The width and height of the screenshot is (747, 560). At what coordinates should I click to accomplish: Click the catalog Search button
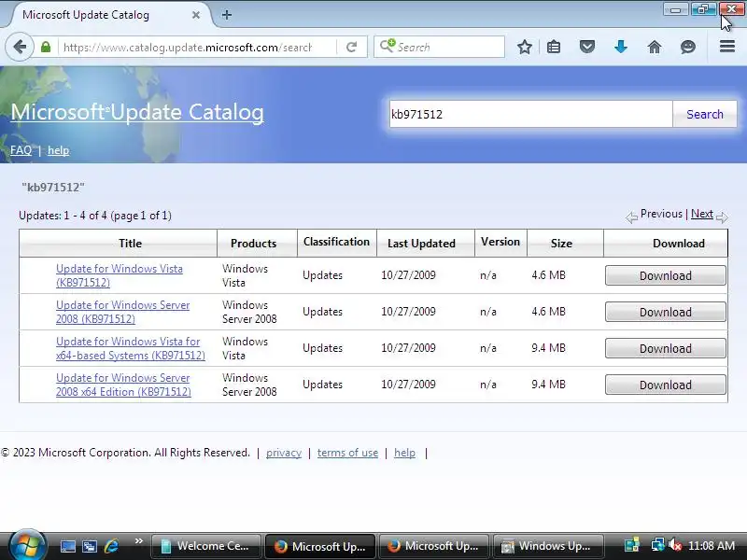click(x=705, y=114)
